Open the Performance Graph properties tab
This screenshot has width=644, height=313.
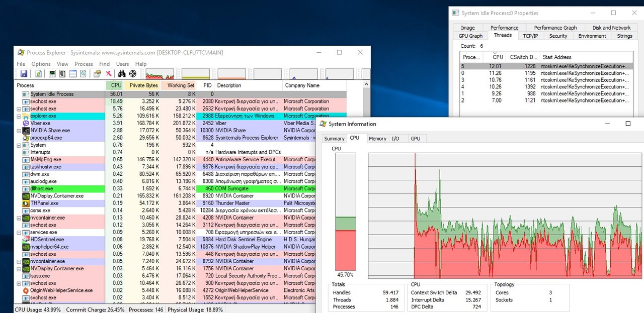[555, 28]
